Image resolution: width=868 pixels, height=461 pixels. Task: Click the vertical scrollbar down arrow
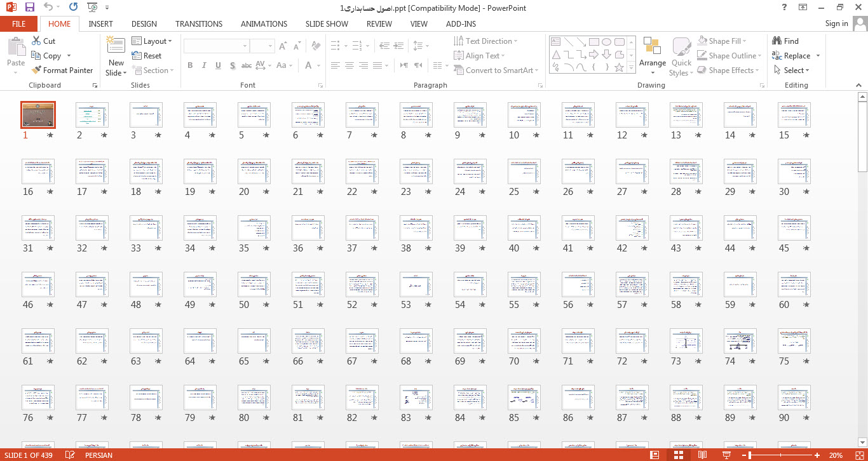[862, 443]
